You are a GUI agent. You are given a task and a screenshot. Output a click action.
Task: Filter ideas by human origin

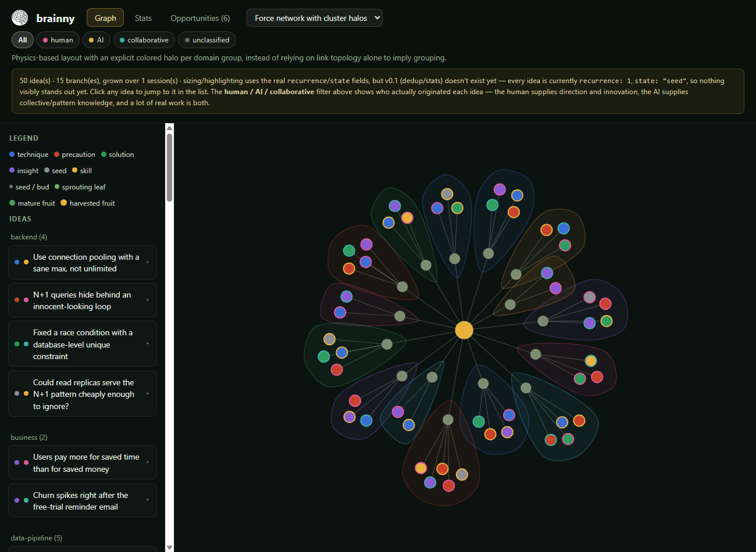click(x=58, y=40)
